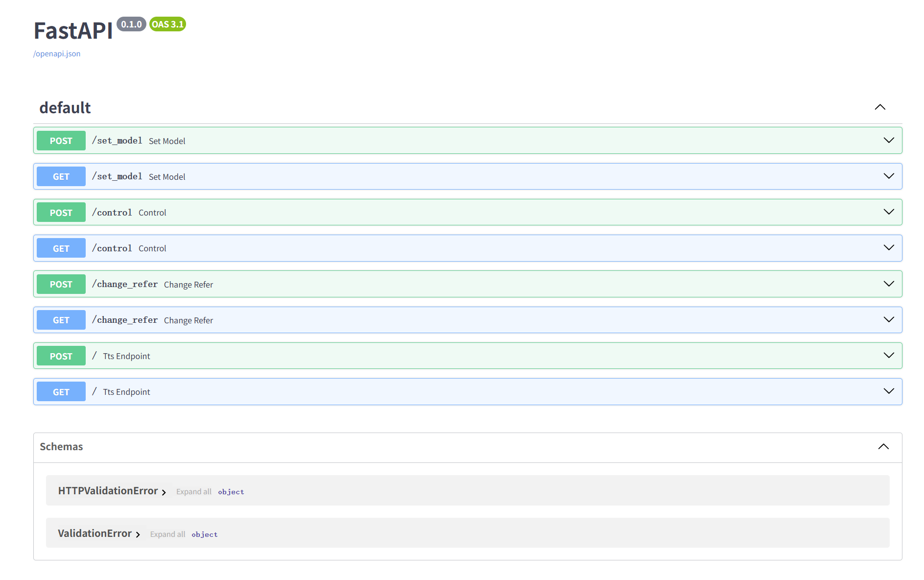Click the Change Refer summary in GET row

tap(189, 320)
